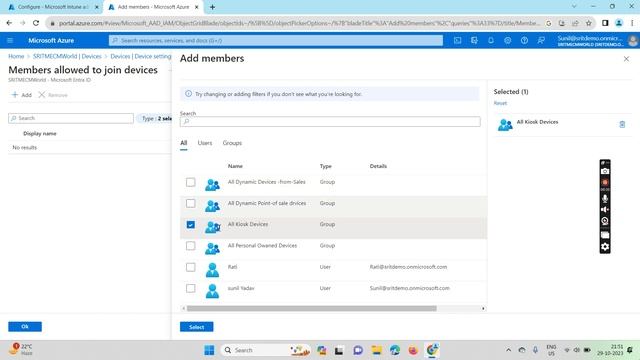This screenshot has width=640, height=360.
Task: Open directories and subscriptions filter icon
Action: point(474,40)
